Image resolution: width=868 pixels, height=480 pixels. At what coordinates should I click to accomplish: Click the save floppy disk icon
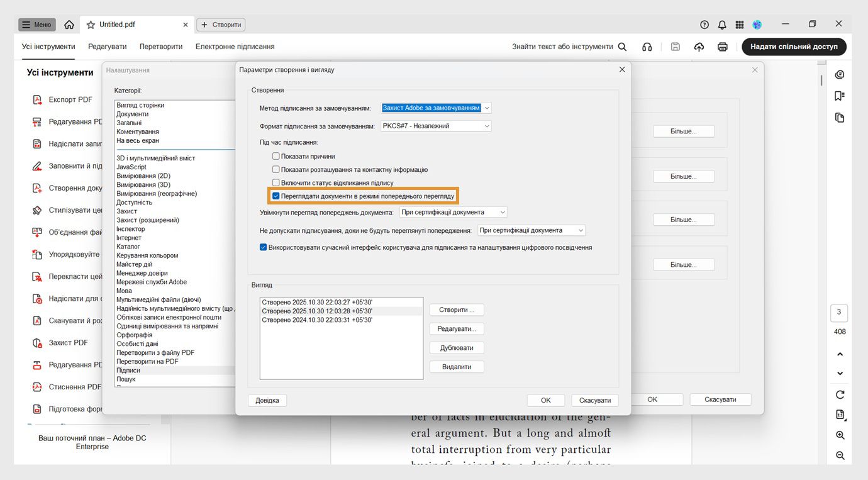(676, 47)
